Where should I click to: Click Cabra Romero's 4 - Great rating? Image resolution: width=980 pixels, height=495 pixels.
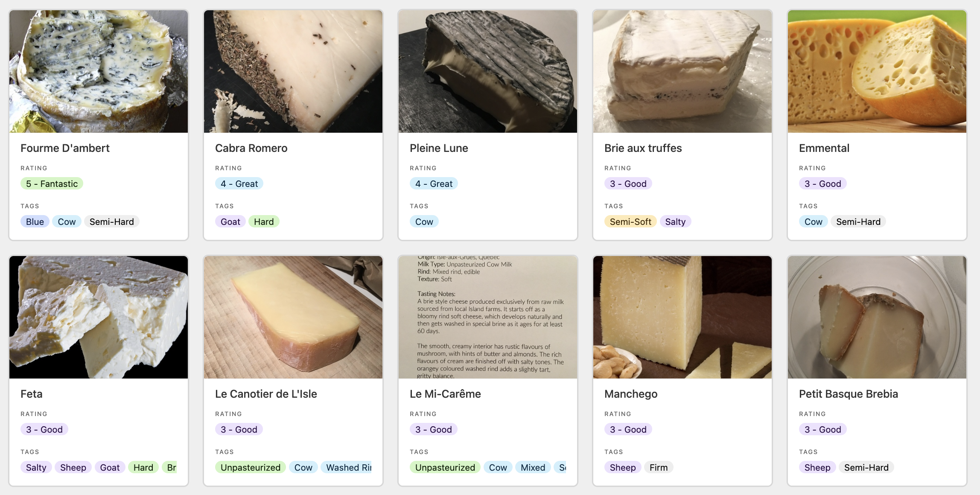click(x=239, y=184)
